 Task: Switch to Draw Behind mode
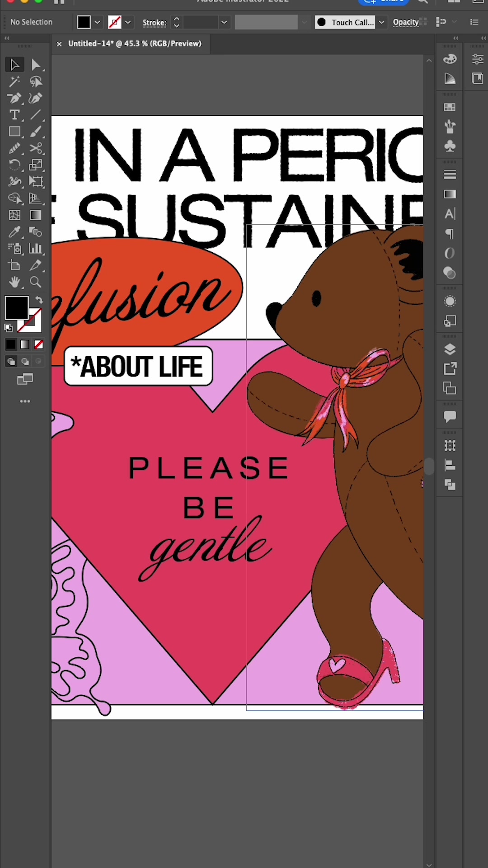coord(25,361)
